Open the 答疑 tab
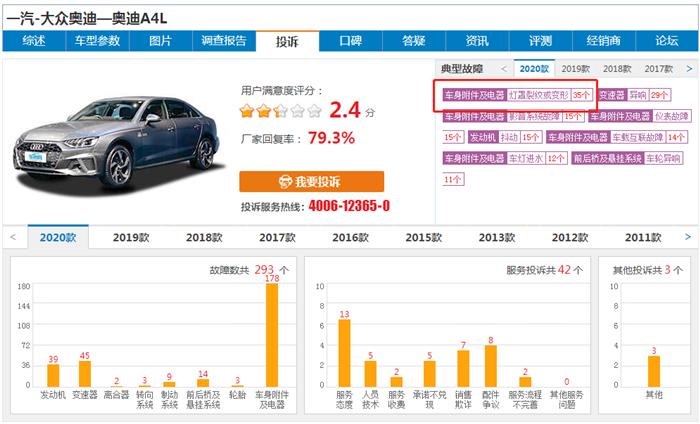700x424 pixels. [414, 41]
